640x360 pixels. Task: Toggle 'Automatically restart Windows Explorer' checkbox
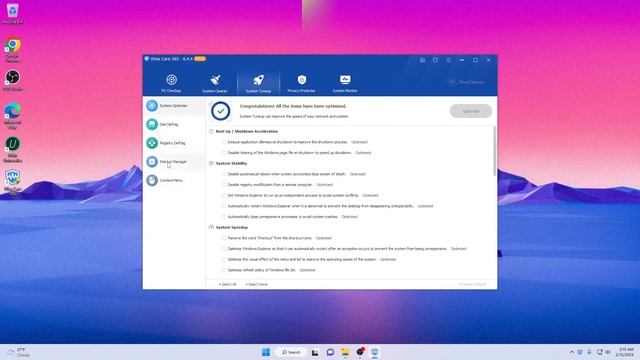click(224, 206)
